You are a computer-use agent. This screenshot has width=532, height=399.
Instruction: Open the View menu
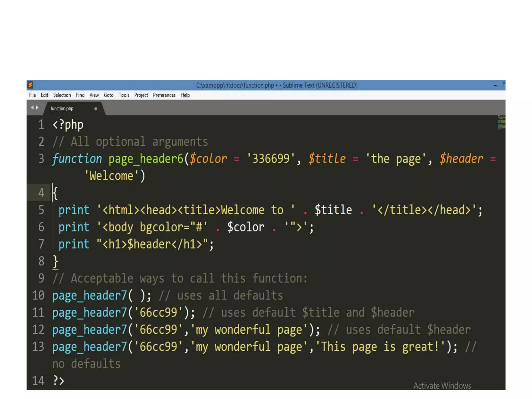[94, 95]
